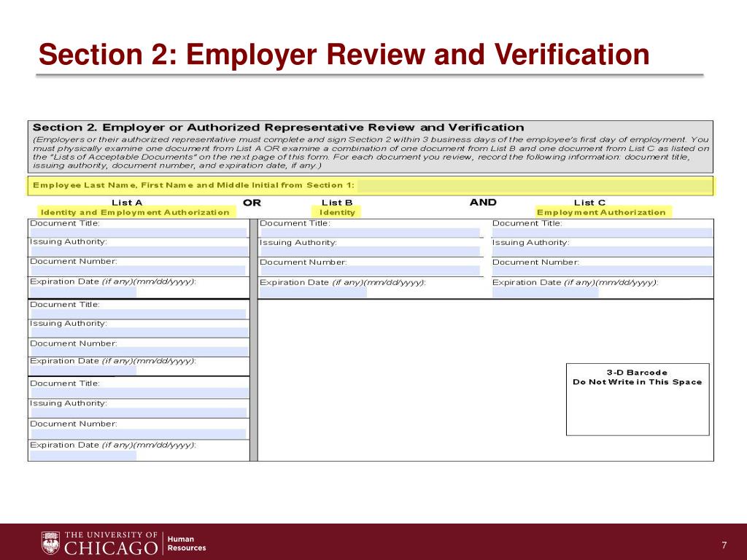
Task: Click first List A Expiration Date field
Action: pyautogui.click(x=83, y=292)
